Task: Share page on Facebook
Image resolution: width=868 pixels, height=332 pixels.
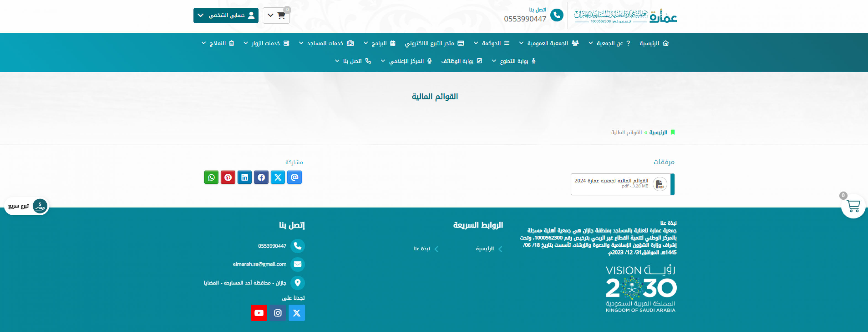Action: (261, 177)
